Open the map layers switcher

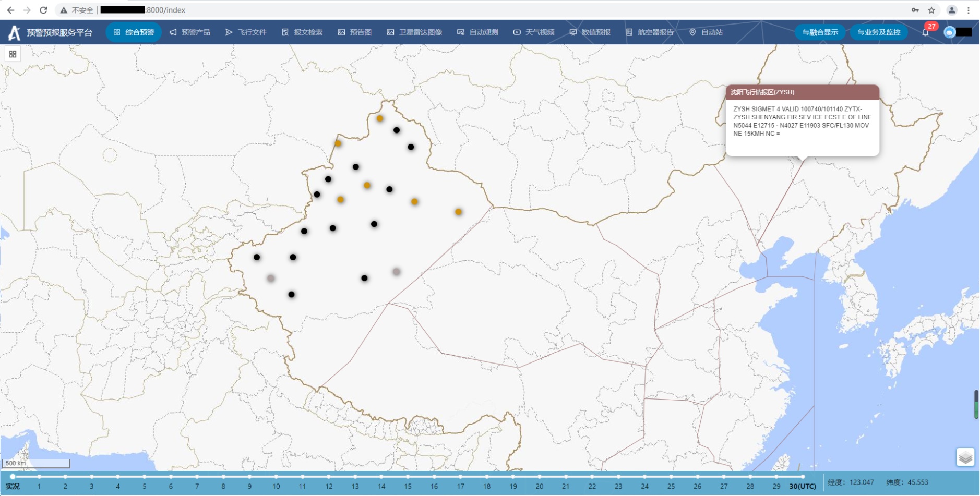click(x=965, y=457)
